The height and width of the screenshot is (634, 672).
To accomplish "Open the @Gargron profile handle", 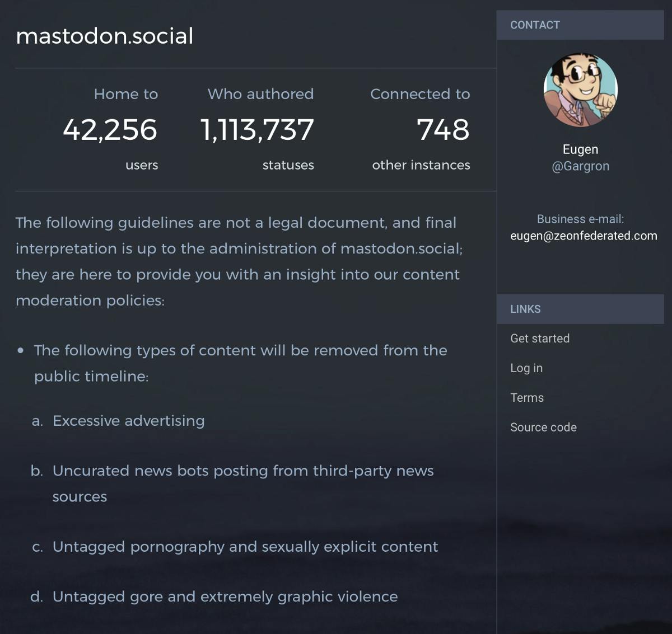I will (581, 166).
